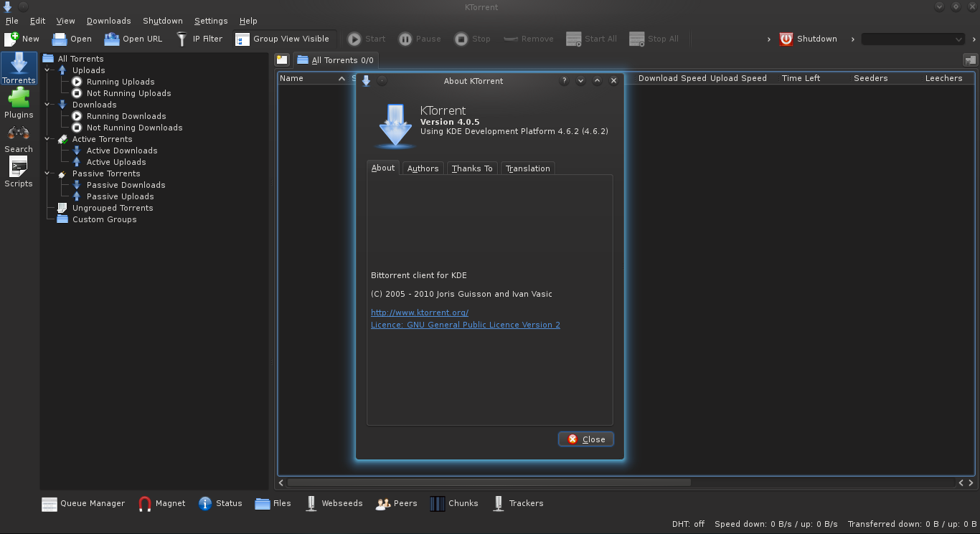
Task: Click the New torrent toolbar icon
Action: (x=11, y=39)
